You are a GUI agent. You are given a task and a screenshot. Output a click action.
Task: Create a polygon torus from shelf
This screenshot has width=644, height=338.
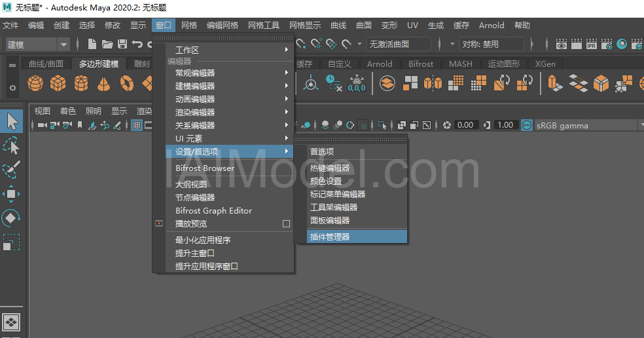point(127,83)
